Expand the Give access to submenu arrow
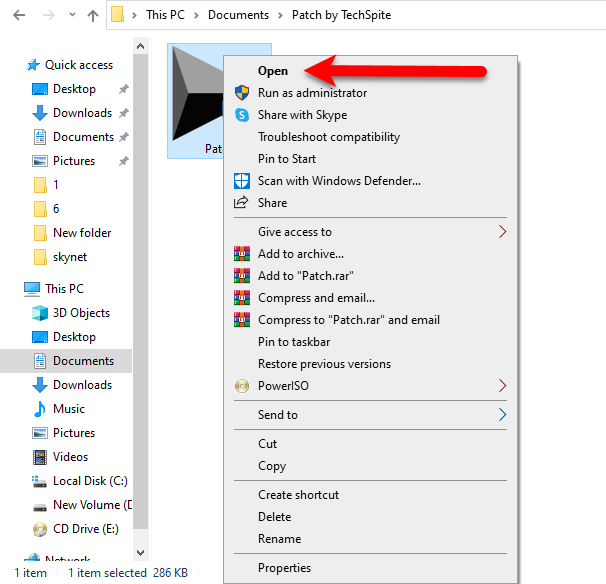This screenshot has height=584, width=606. (502, 232)
